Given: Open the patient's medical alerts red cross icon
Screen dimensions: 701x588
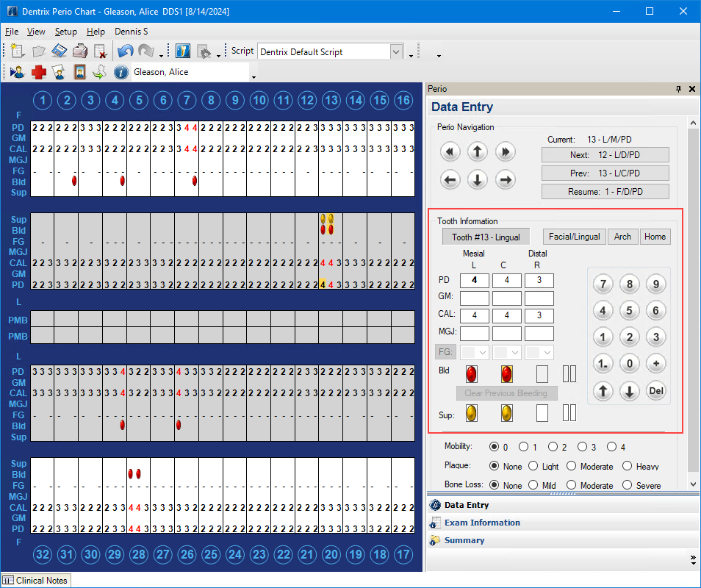Looking at the screenshot, I should pos(39,72).
